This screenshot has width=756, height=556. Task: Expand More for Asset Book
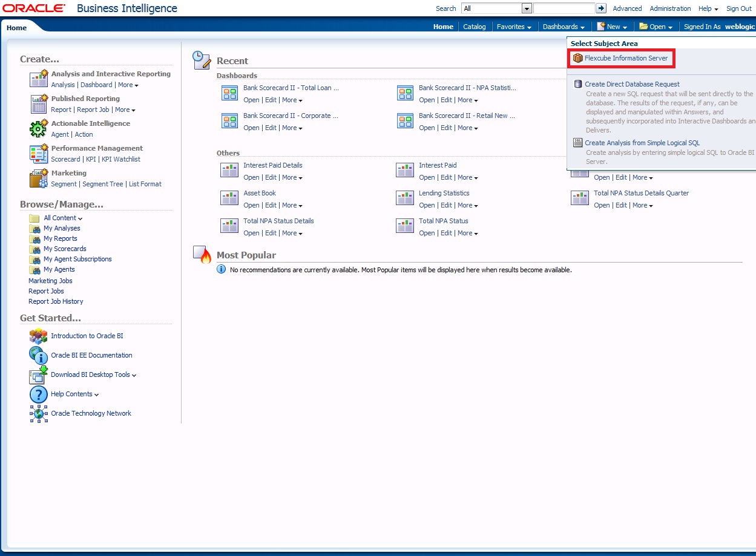292,205
